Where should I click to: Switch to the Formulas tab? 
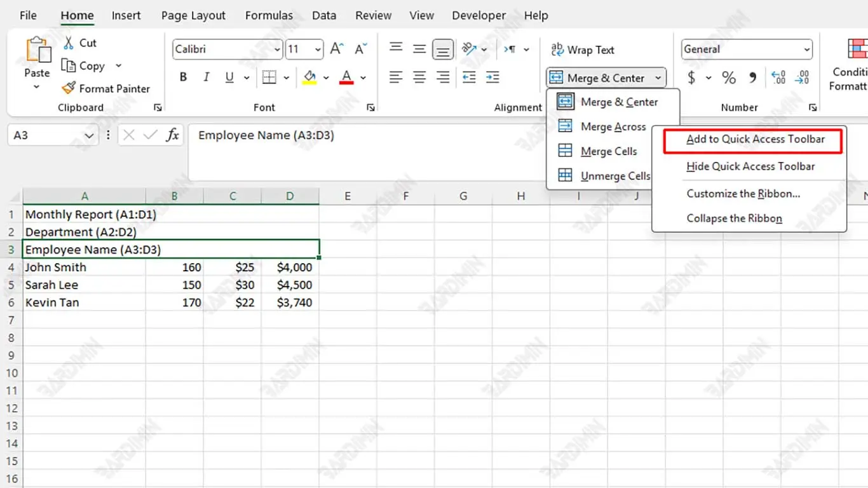point(269,16)
